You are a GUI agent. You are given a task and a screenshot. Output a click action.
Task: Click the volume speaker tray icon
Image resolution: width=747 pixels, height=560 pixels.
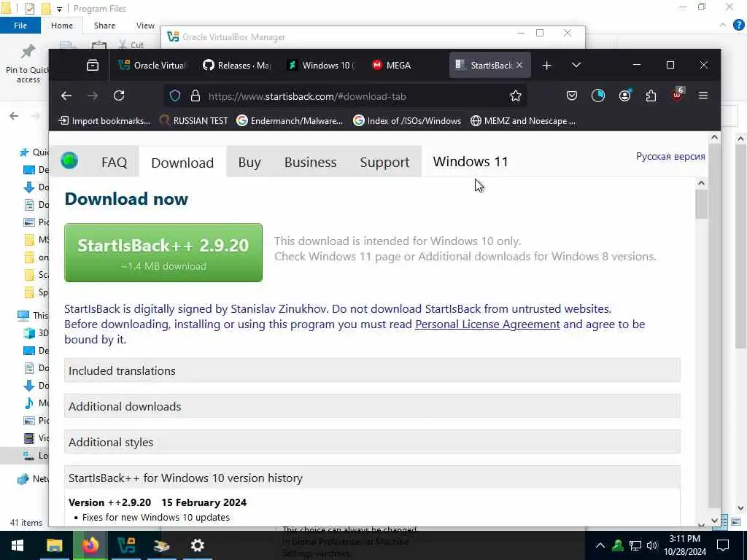[x=651, y=545]
